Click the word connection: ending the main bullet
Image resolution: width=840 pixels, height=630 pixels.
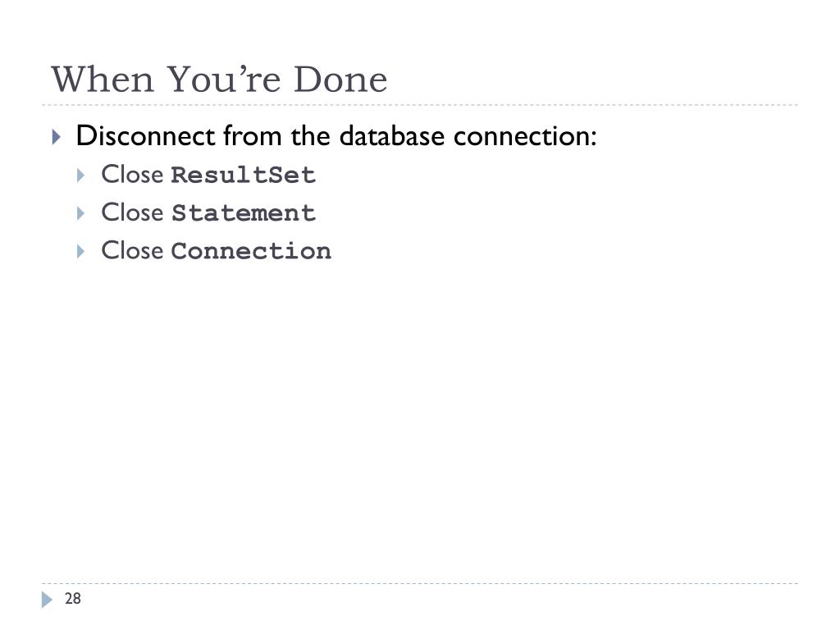[x=525, y=135]
